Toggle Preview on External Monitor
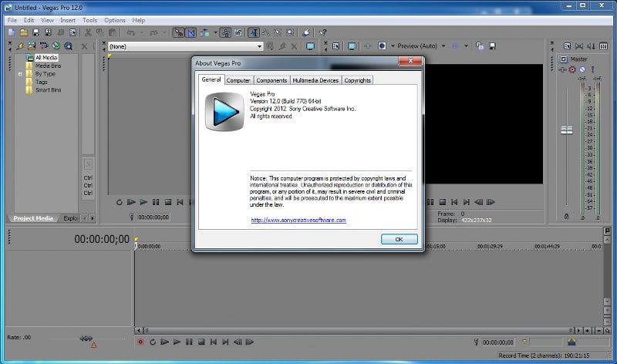This screenshot has width=617, height=364. [x=352, y=46]
